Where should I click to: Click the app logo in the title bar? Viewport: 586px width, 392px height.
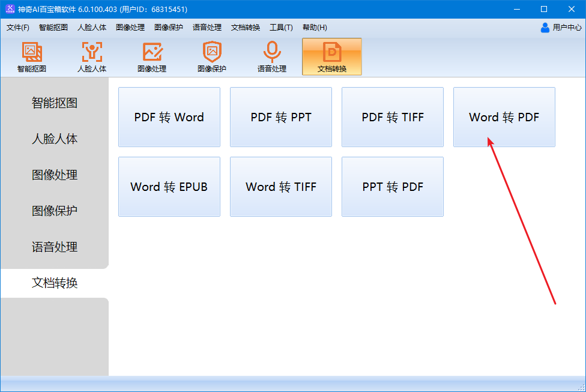click(x=10, y=9)
